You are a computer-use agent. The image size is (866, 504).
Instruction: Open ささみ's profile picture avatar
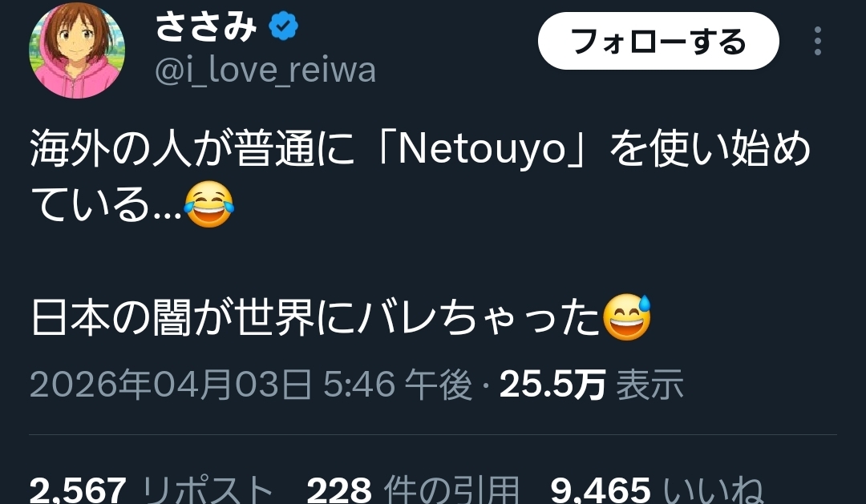[x=77, y=50]
